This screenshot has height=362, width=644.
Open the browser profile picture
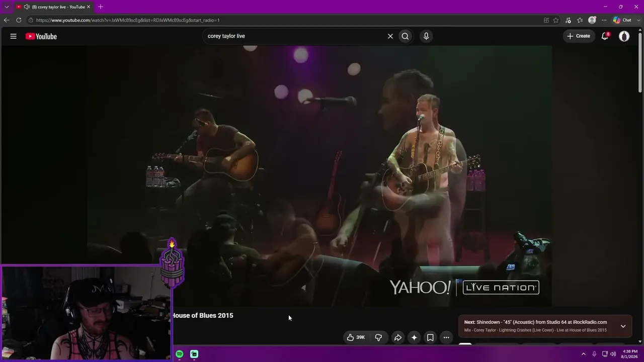(x=592, y=20)
